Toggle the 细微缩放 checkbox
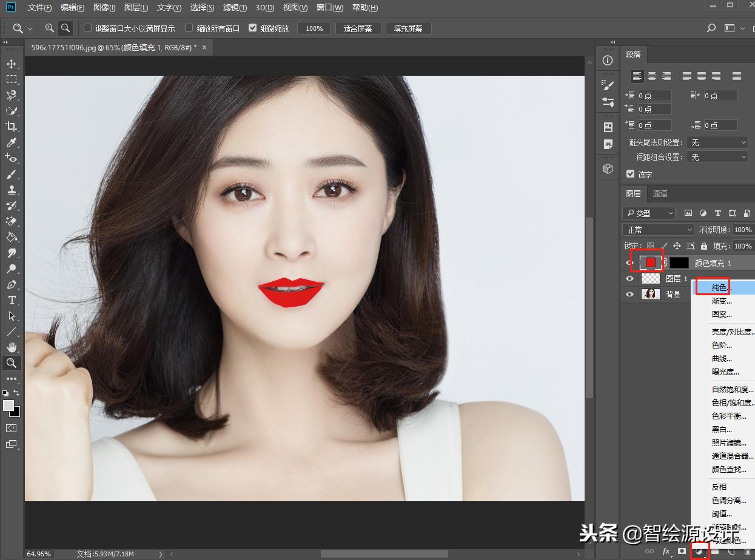 pyautogui.click(x=253, y=27)
